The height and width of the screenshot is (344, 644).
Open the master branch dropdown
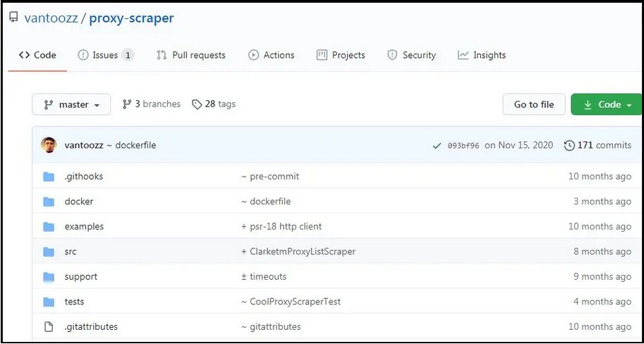click(71, 105)
